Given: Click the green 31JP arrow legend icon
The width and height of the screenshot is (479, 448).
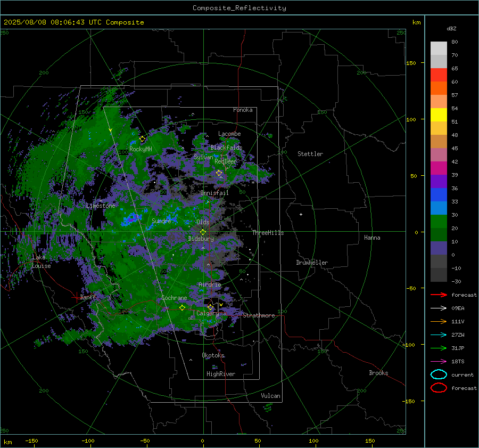Looking at the screenshot, I should (x=439, y=348).
